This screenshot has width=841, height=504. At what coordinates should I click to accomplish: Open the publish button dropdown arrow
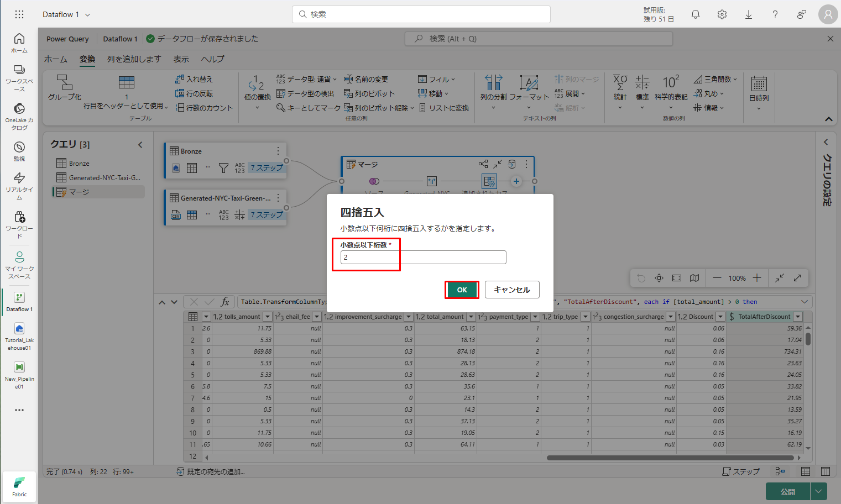(x=818, y=491)
